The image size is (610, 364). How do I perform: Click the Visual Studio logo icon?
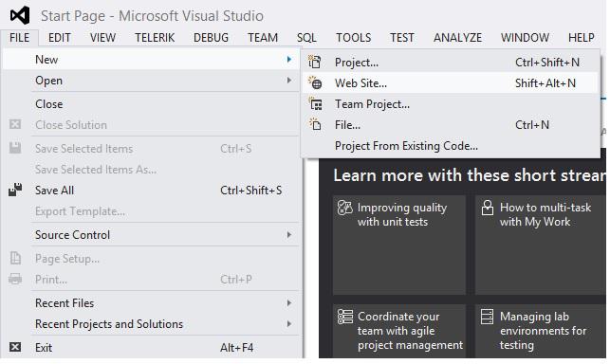[20, 15]
